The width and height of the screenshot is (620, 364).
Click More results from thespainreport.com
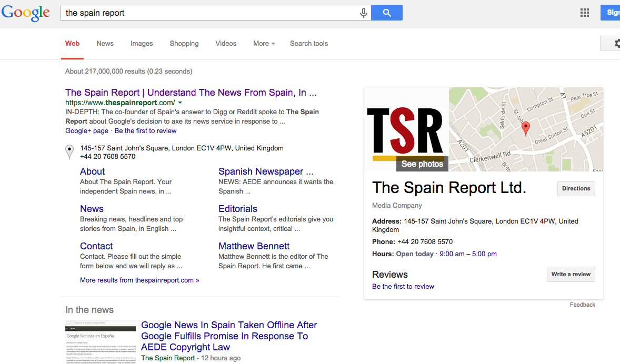[139, 280]
